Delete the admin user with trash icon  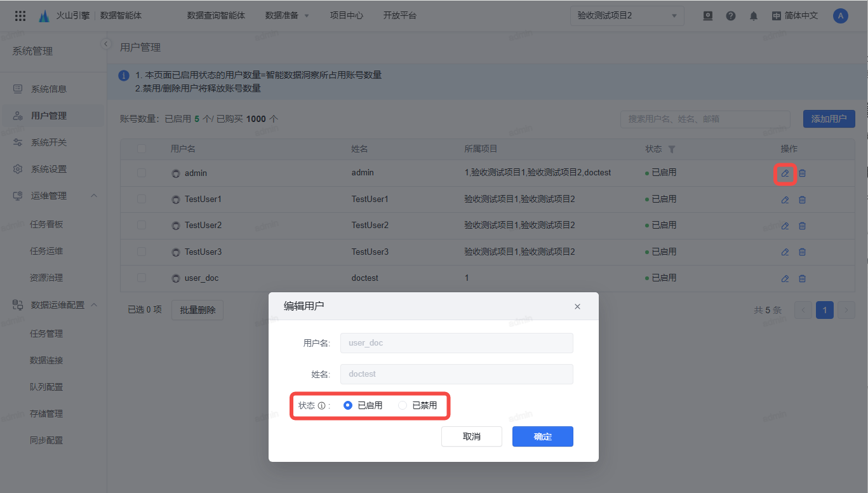coord(802,173)
